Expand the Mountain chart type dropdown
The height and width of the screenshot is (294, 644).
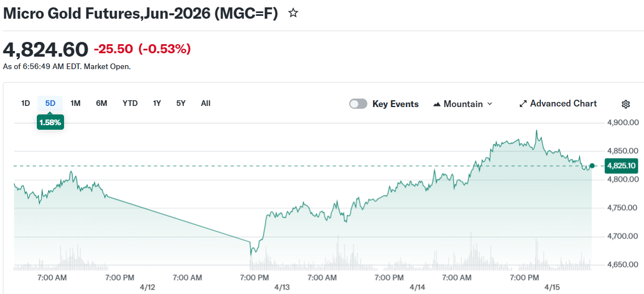463,104
